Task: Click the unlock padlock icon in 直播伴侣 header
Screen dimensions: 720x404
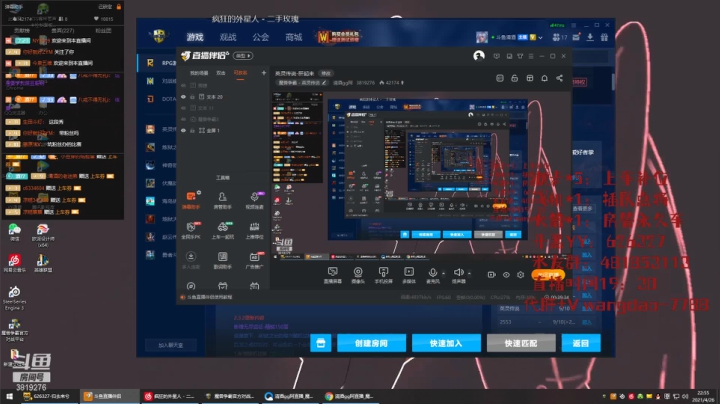Action: pyautogui.click(x=514, y=78)
